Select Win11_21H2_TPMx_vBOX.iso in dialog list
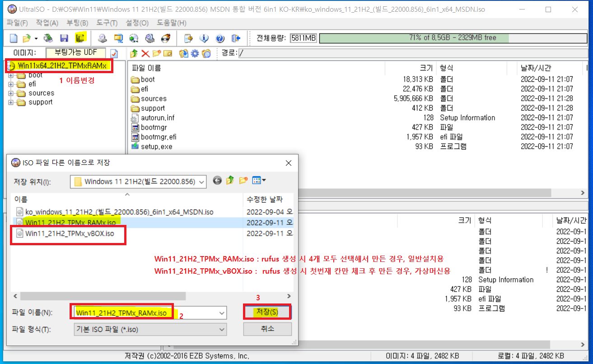This screenshot has width=593, height=364. (70, 233)
